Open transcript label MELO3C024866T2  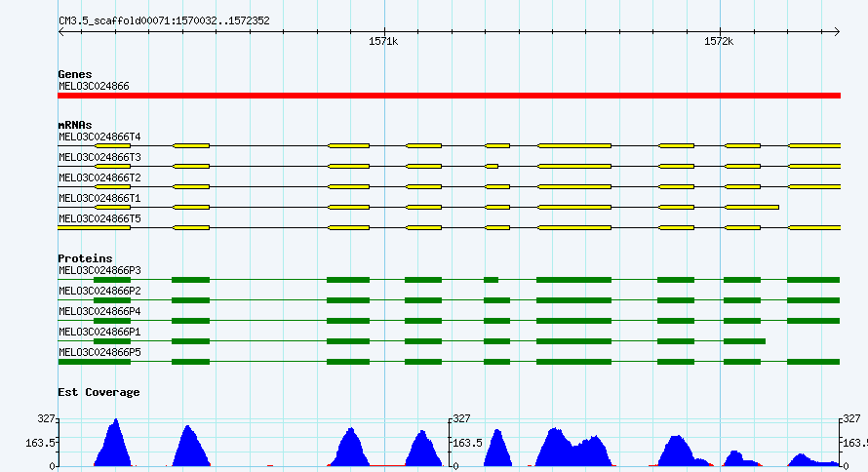tap(99, 177)
